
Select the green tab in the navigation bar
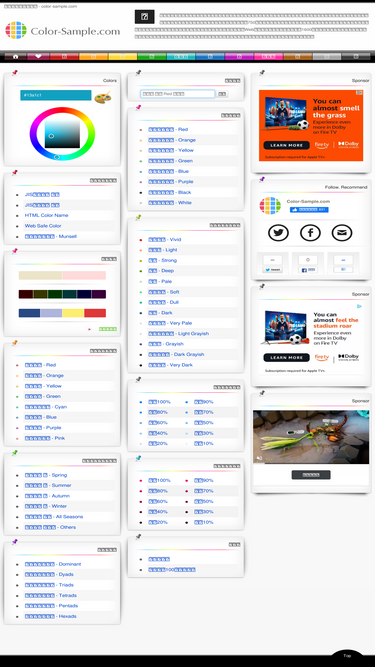point(152,56)
